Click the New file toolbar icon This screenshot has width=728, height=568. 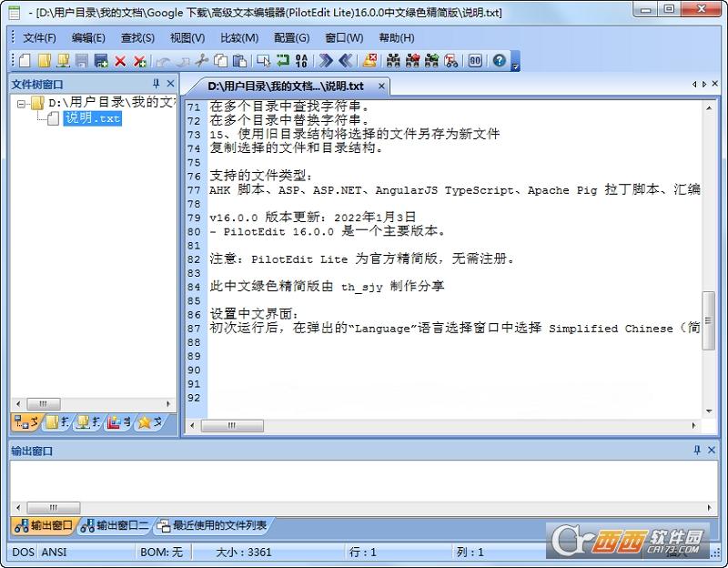coord(25,61)
